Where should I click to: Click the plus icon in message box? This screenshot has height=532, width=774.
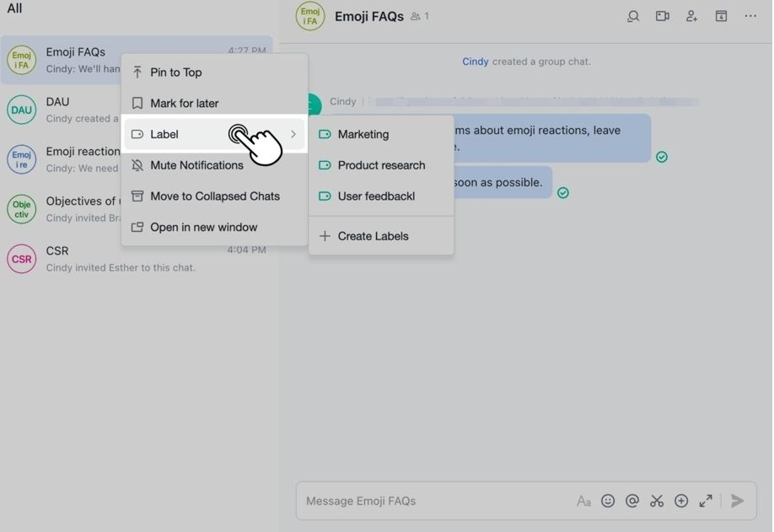coord(681,501)
